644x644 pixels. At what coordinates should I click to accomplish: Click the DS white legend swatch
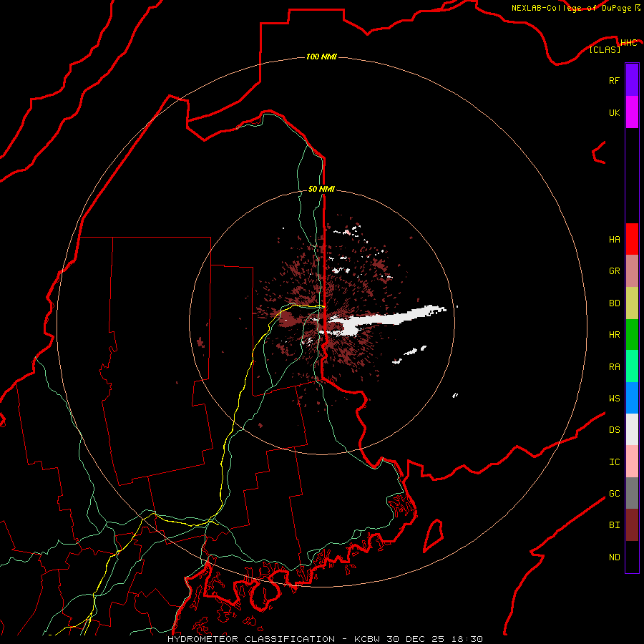point(632,429)
